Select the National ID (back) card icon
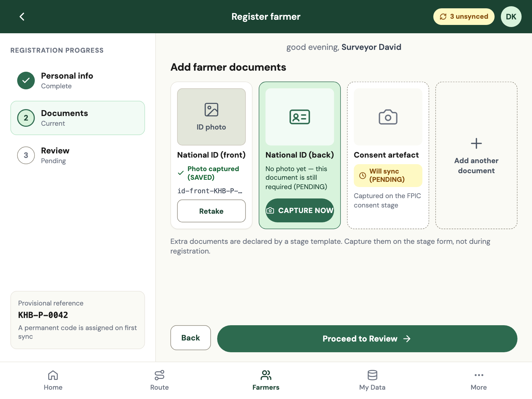The image size is (532, 399). tap(300, 117)
